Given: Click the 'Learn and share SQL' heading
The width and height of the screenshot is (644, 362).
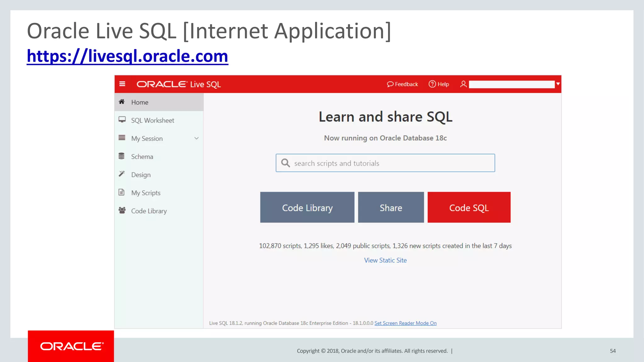Looking at the screenshot, I should pos(386,117).
